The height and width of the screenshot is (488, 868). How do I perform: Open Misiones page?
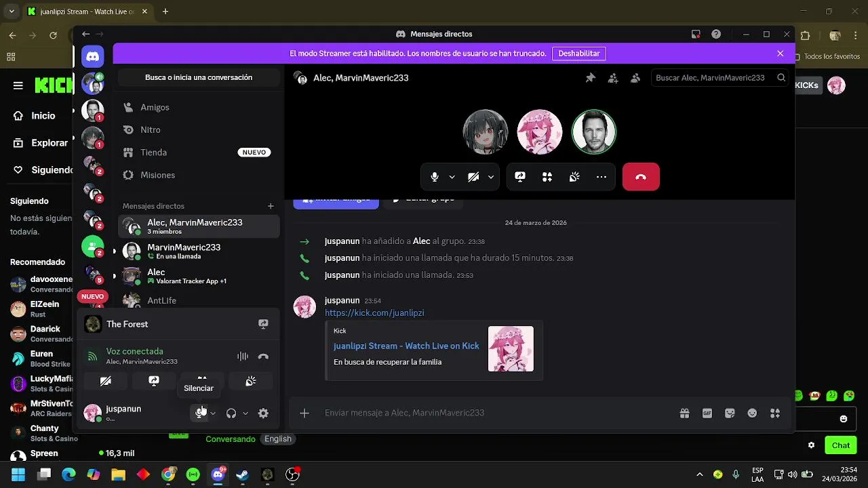coord(199,175)
